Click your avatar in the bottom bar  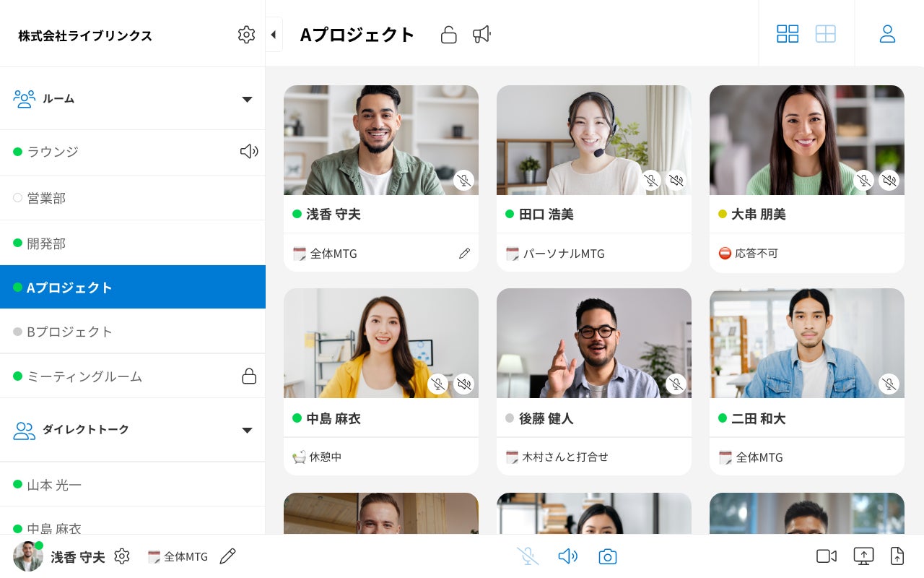(x=28, y=556)
